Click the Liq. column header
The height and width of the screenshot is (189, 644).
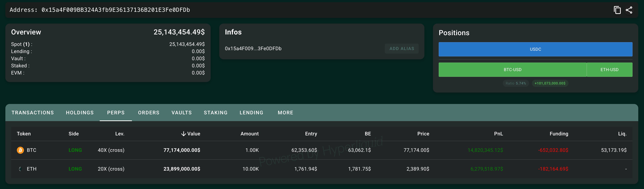tap(622, 134)
